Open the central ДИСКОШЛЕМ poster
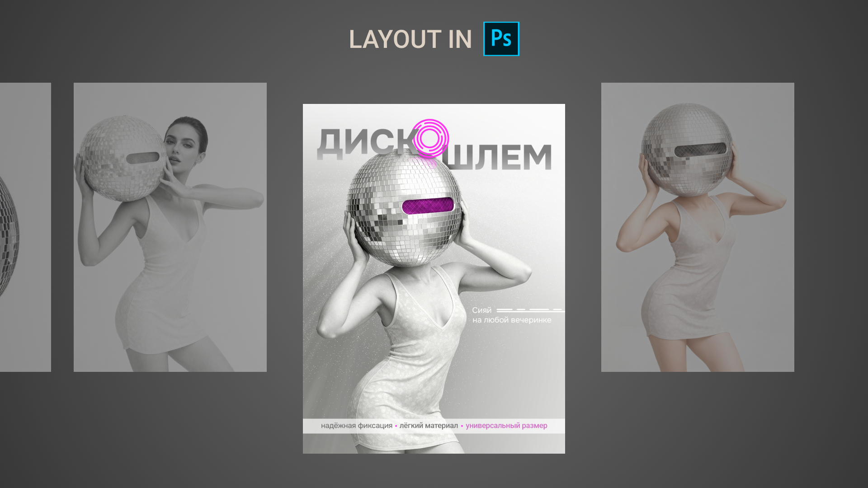 pos(434,279)
